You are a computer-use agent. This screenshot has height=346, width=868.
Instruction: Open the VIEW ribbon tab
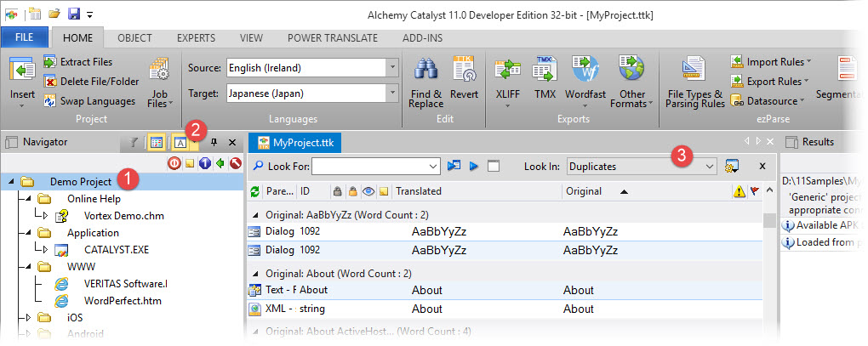pyautogui.click(x=251, y=38)
